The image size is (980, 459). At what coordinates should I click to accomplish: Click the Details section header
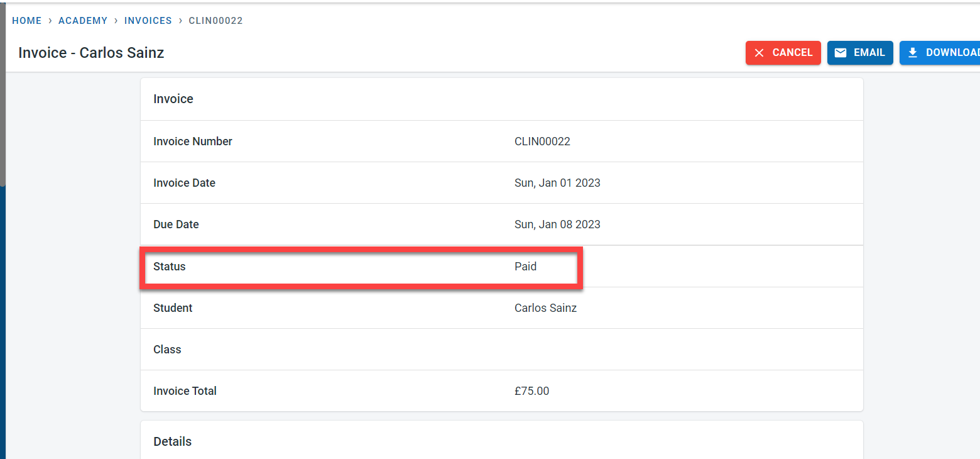172,441
